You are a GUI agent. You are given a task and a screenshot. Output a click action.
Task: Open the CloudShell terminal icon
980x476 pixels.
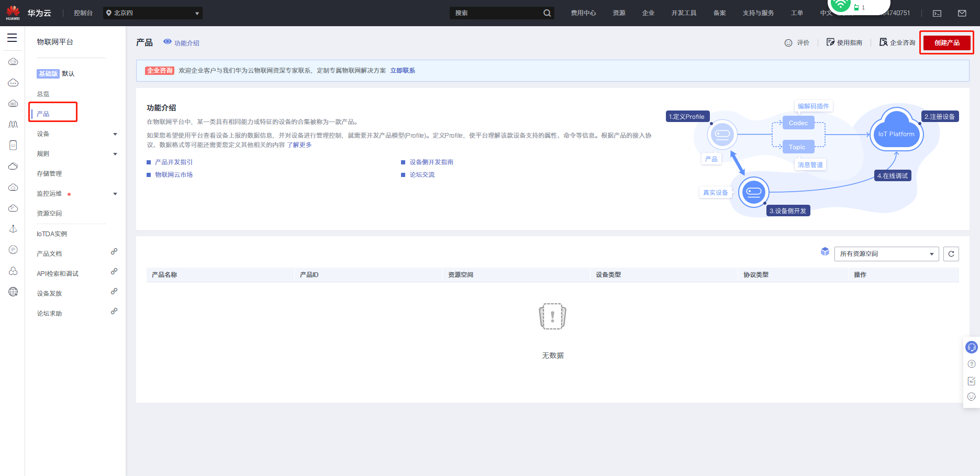click(937, 13)
